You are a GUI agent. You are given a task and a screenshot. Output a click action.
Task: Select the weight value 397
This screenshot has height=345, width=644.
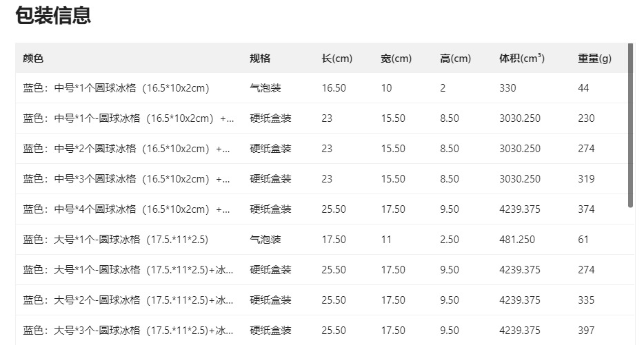coord(586,331)
